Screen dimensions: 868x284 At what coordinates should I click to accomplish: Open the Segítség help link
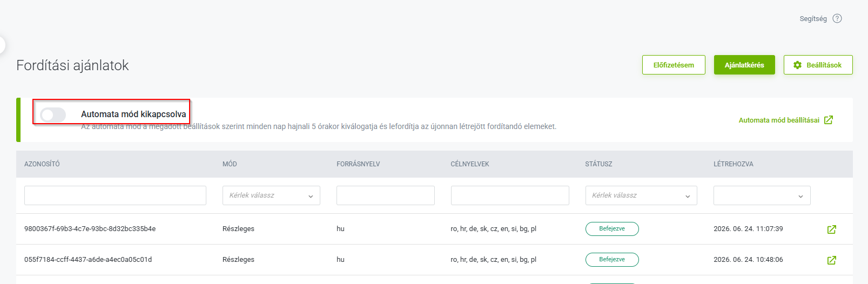click(x=813, y=19)
